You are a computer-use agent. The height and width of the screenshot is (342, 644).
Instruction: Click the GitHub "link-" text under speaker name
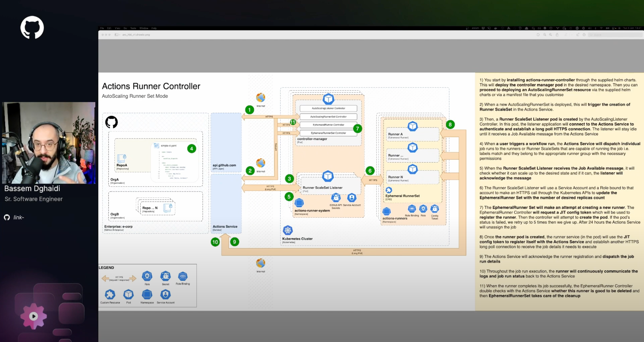[x=19, y=217]
